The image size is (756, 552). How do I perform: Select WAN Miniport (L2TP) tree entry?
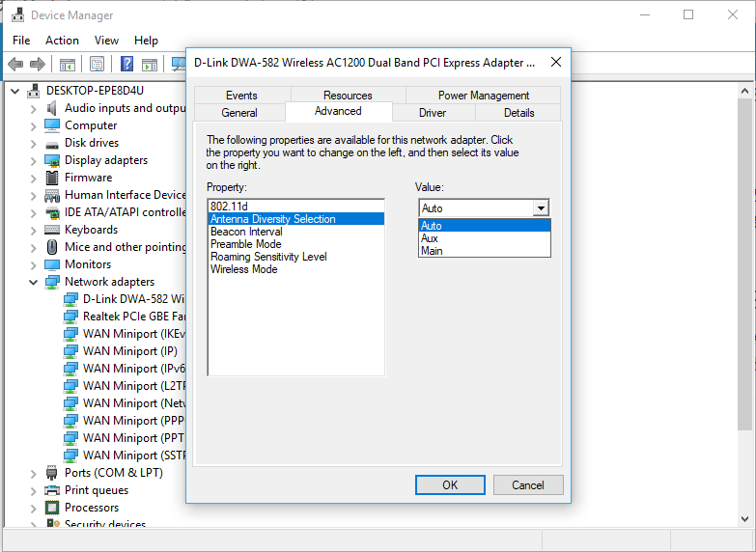point(134,386)
